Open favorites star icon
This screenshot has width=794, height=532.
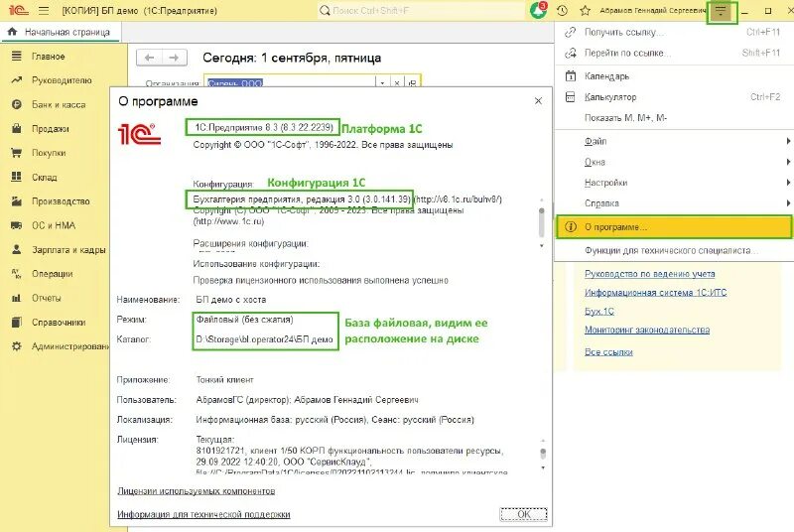tap(585, 10)
